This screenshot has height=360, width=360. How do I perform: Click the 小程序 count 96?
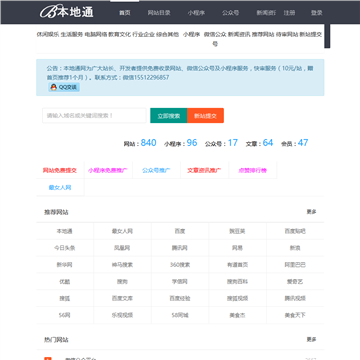point(192,143)
